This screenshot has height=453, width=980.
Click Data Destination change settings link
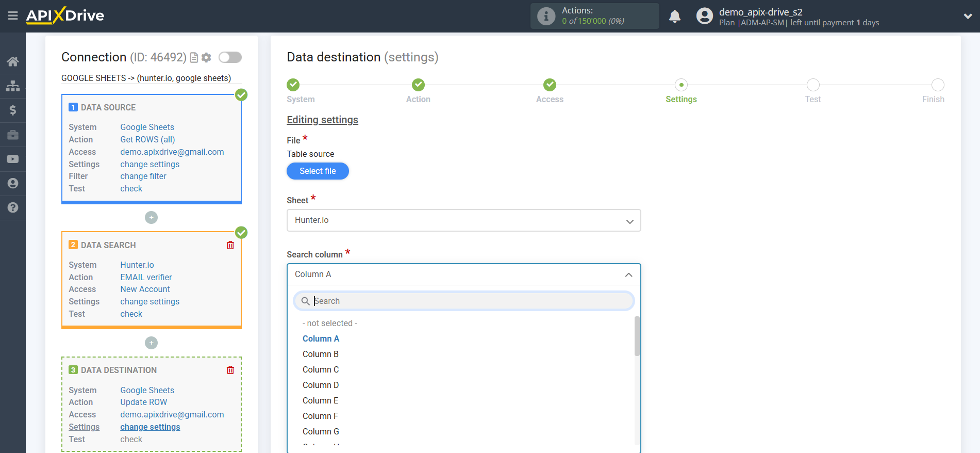tap(150, 427)
